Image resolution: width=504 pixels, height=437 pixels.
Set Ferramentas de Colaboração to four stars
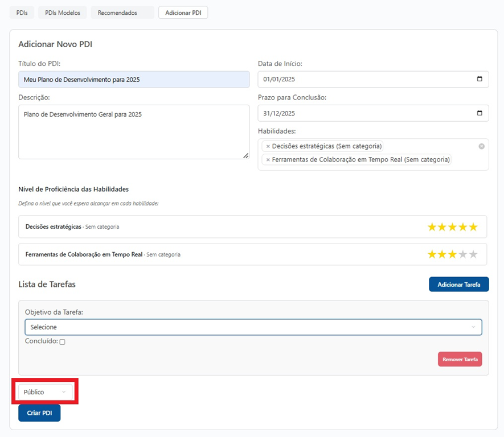click(462, 254)
